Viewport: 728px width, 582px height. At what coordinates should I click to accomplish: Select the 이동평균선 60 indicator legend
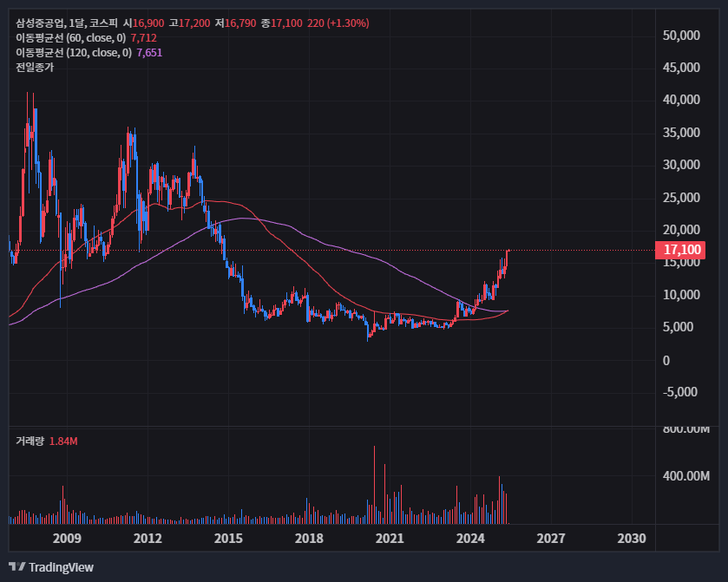[x=70, y=37]
